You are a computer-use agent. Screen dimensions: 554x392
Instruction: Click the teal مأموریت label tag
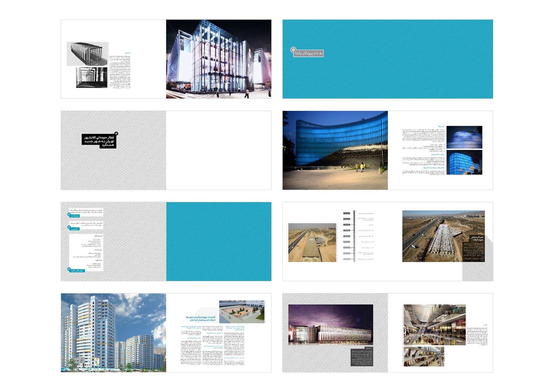tap(75, 229)
